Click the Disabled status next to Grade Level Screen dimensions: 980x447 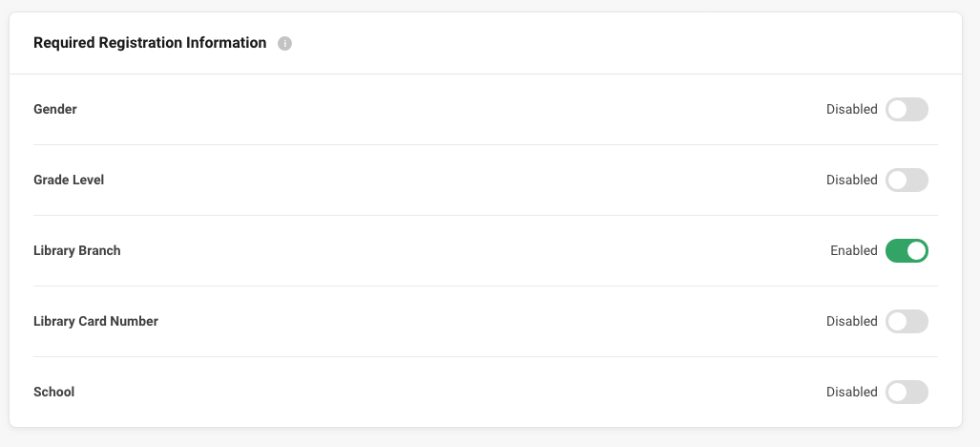click(x=852, y=181)
